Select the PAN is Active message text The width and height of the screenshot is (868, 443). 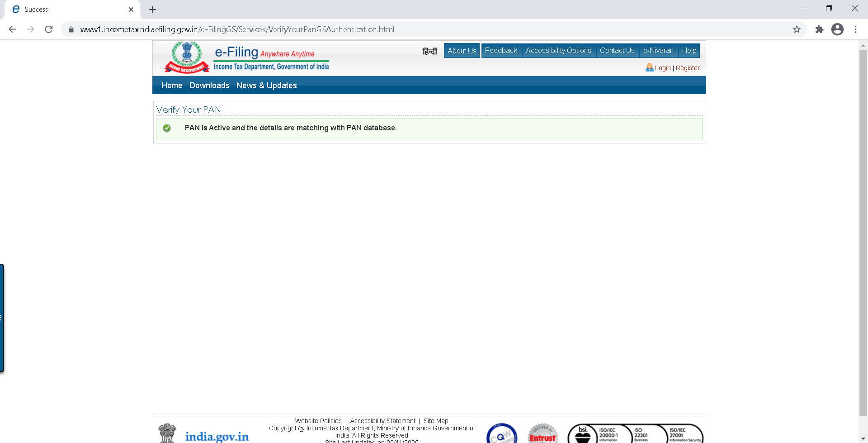291,128
